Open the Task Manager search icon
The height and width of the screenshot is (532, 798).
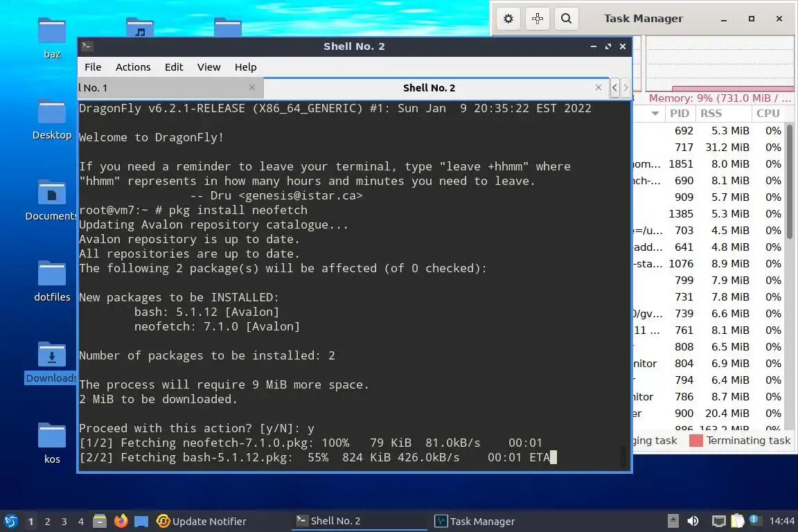click(x=566, y=19)
